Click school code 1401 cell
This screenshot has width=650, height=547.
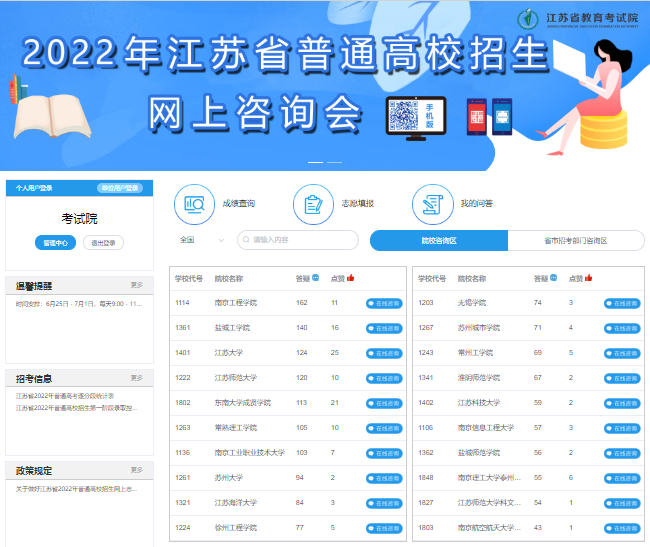pyautogui.click(x=182, y=353)
